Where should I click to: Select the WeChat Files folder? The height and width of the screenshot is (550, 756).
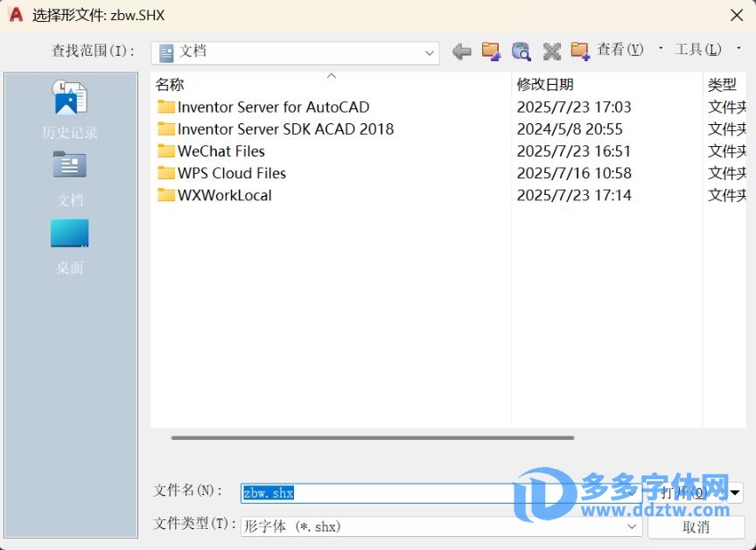[x=220, y=151]
